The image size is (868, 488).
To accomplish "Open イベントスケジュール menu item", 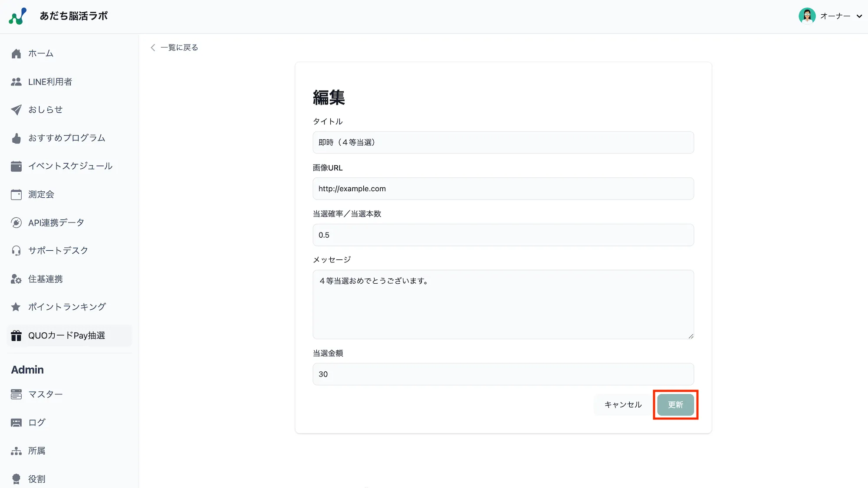I will tap(70, 166).
